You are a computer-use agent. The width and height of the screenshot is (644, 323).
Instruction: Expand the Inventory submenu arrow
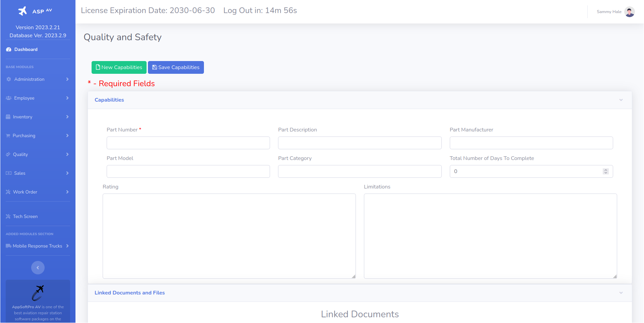tap(67, 117)
